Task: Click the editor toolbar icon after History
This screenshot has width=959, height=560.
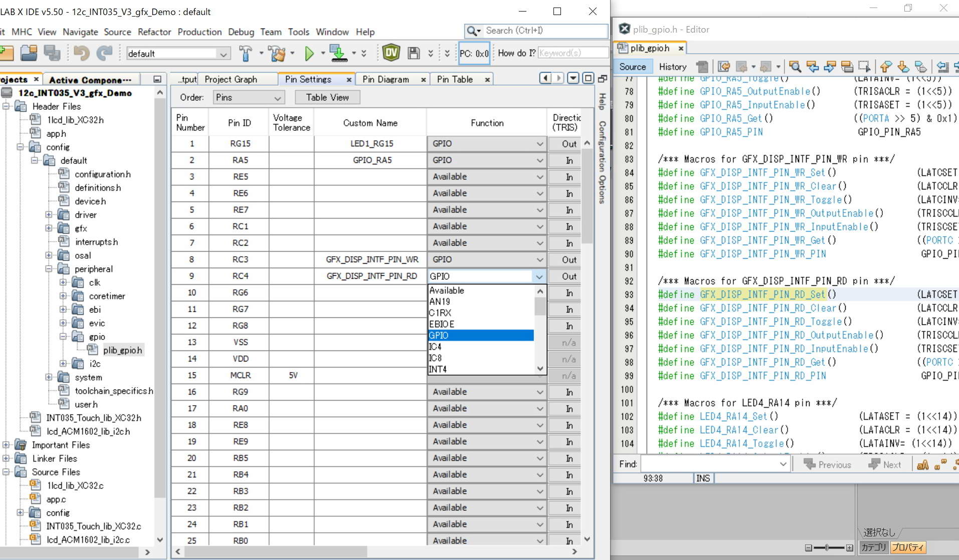Action: pos(702,66)
